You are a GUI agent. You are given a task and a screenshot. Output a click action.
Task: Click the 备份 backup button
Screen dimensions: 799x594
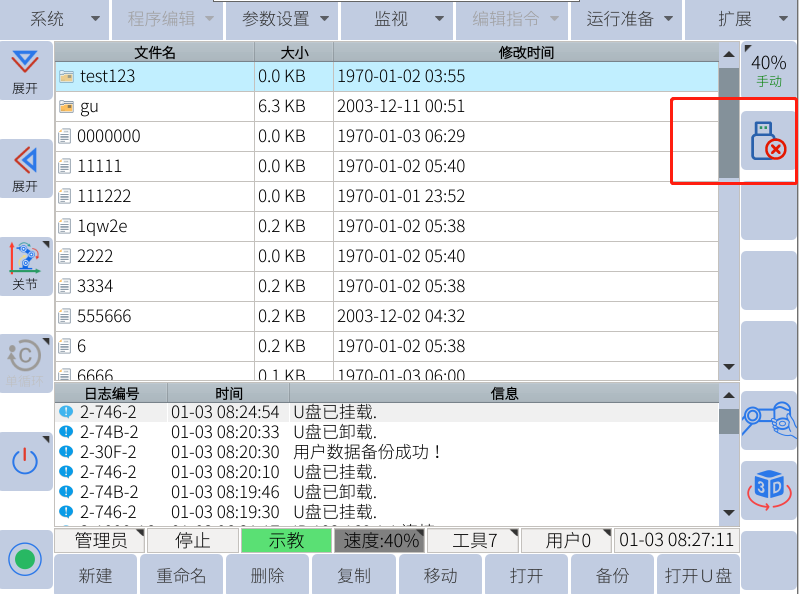coord(611,576)
